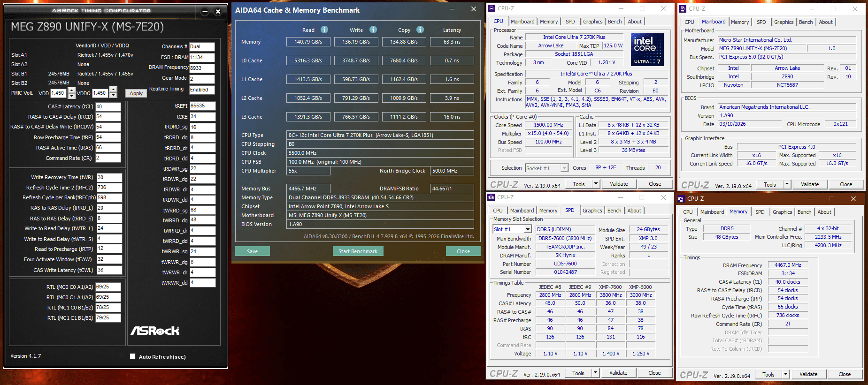868x385 pixels.
Task: Click Validate in CPU-Z Memory window
Action: (808, 374)
